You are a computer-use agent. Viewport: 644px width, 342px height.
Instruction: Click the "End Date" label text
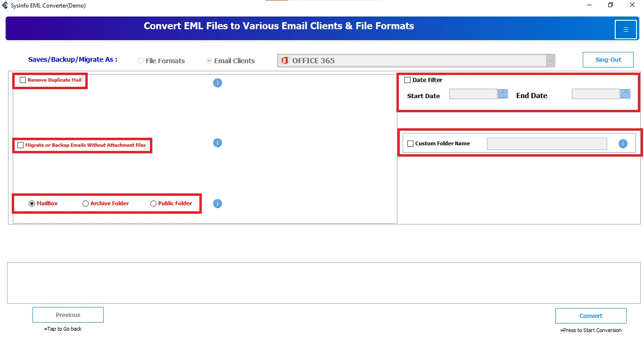click(x=532, y=95)
